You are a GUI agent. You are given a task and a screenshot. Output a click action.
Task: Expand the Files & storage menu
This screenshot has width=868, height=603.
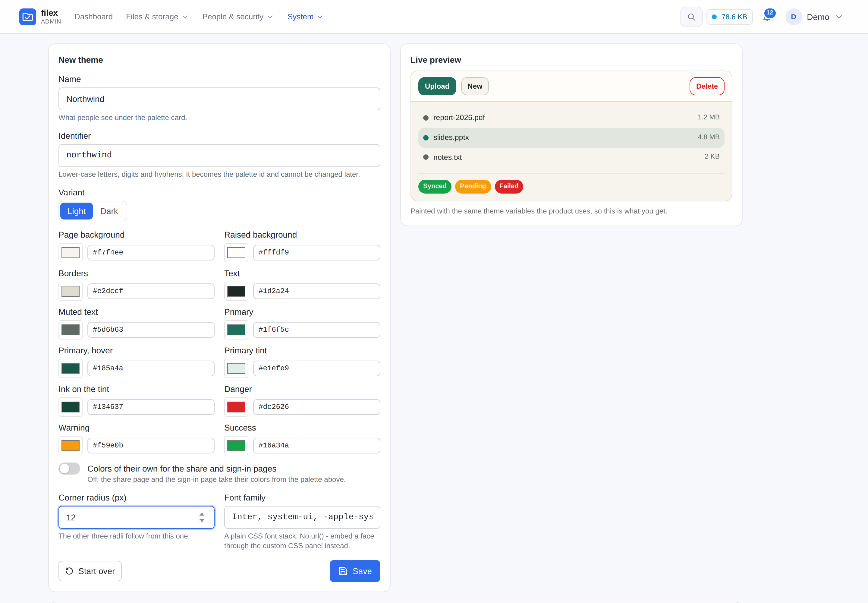pos(157,17)
